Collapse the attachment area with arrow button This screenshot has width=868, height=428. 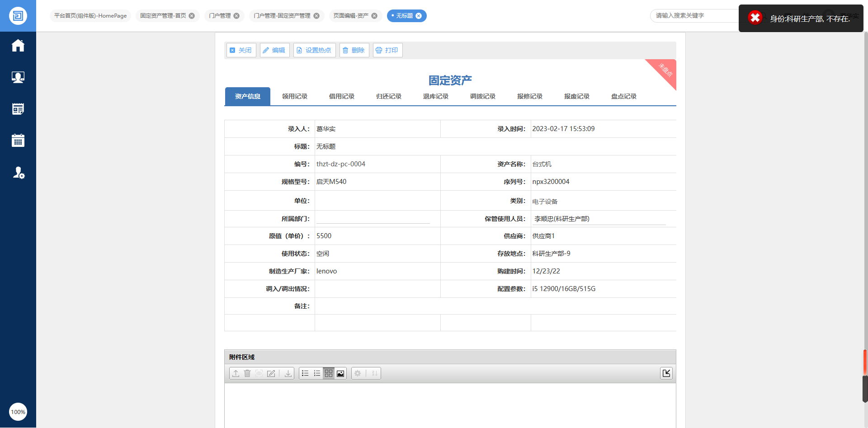click(x=666, y=373)
